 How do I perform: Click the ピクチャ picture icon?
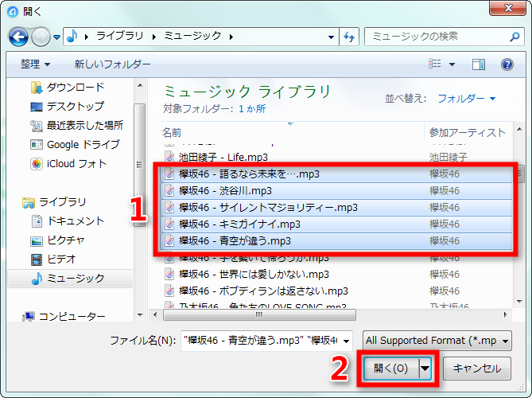[37, 240]
